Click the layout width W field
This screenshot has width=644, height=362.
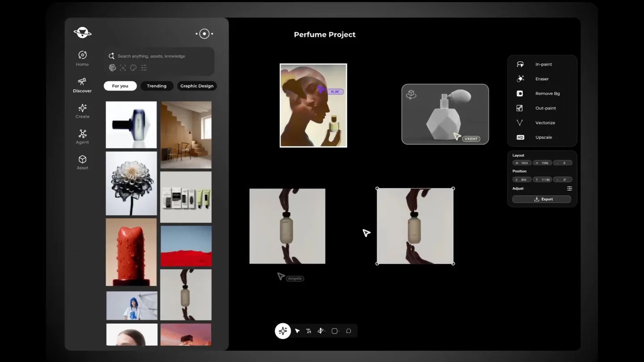coord(522,163)
